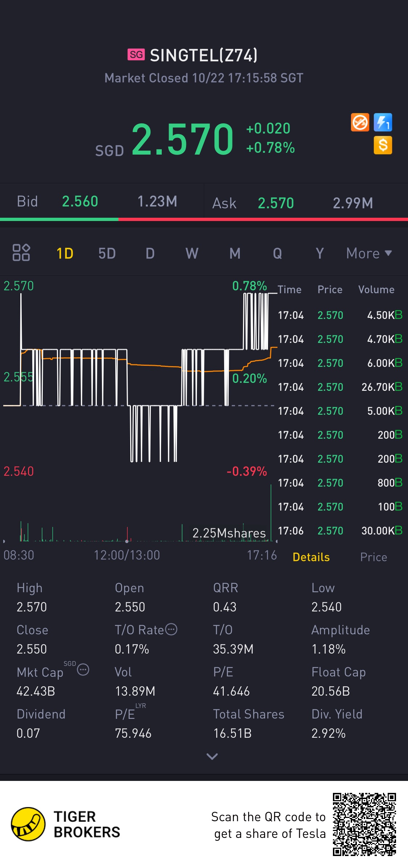Switch to the daily D chart
408x868 pixels.
(150, 253)
